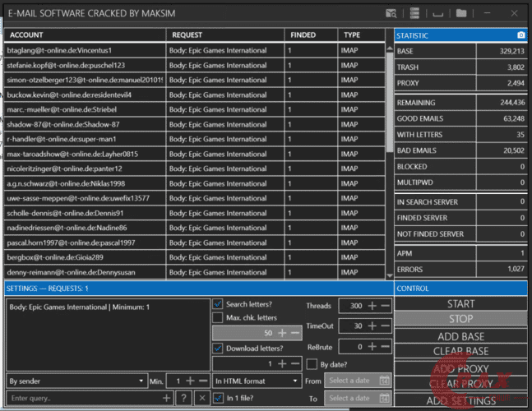Image resolution: width=532 pixels, height=411 pixels.
Task: Click the CLEAR BASE button
Action: 460,352
